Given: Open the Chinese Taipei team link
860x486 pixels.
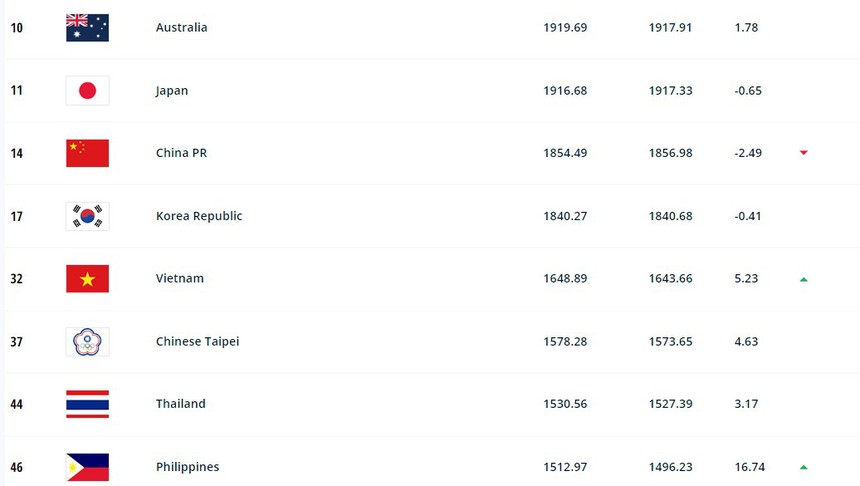Looking at the screenshot, I should [x=197, y=342].
